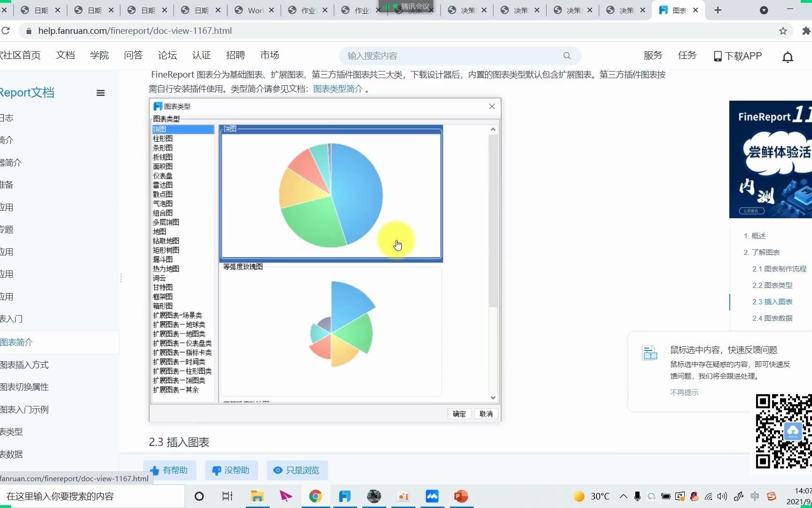The width and height of the screenshot is (812, 508).
Task: Open a new browser tab
Action: tap(718, 10)
